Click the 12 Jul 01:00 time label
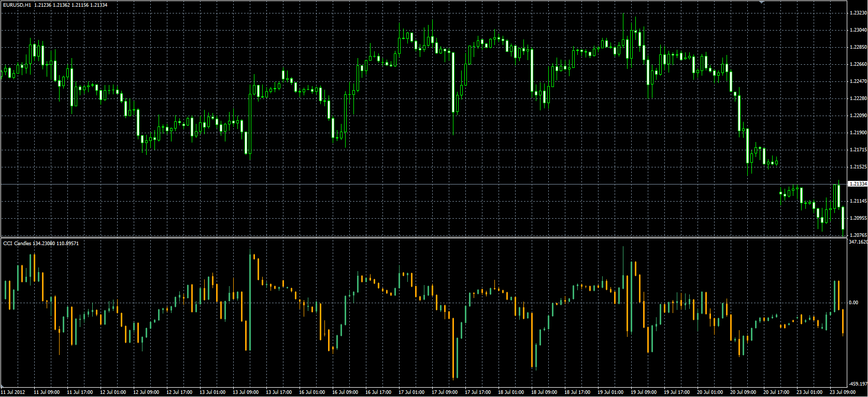Image resolution: width=868 pixels, height=397 pixels. pos(113,392)
